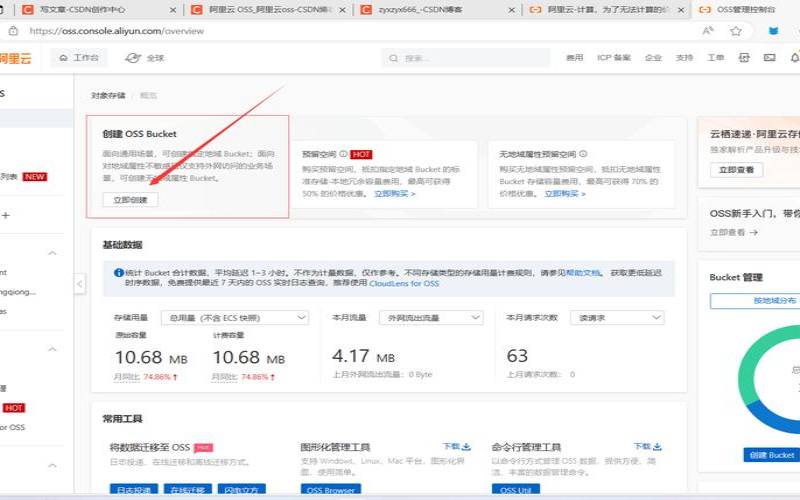The image size is (800, 500).
Task: Click the red NEW badge in sidebar
Action: [x=35, y=177]
